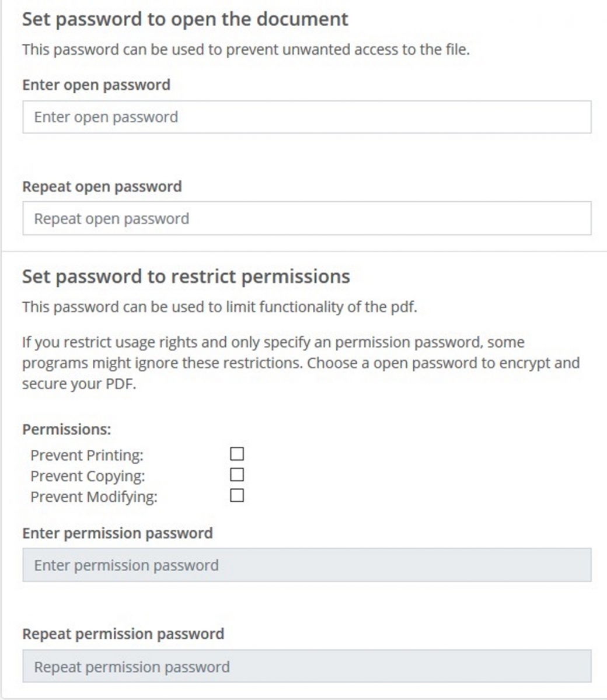Image resolution: width=607 pixels, height=700 pixels.
Task: Focus the Repeat open password text box
Action: (x=306, y=219)
